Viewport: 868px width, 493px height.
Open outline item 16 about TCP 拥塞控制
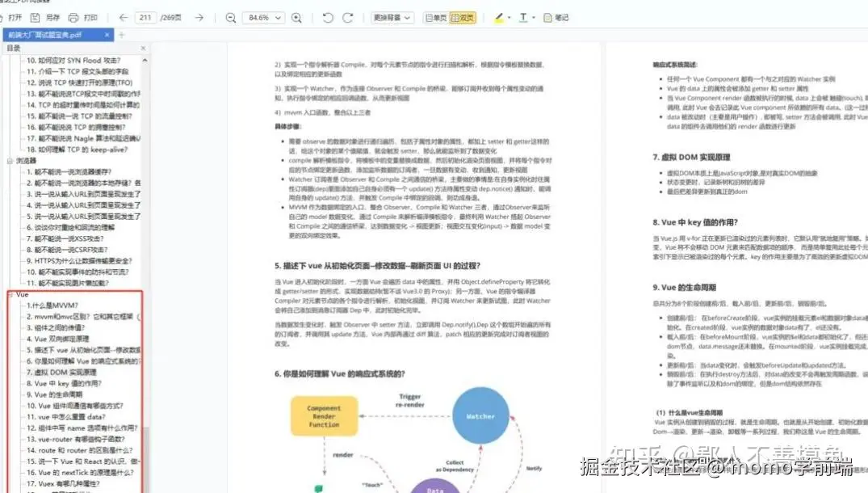76,128
